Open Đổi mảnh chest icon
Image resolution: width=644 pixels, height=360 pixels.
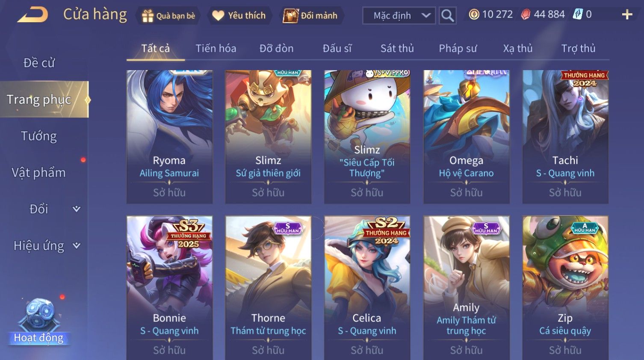coord(290,16)
